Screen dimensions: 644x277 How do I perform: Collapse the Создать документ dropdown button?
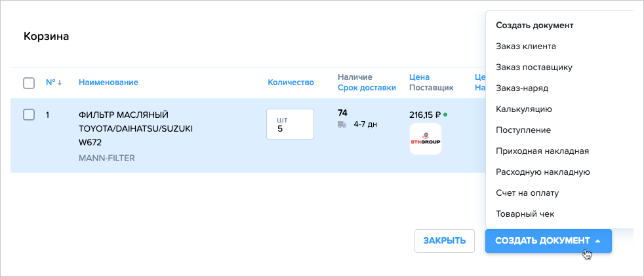(x=548, y=240)
